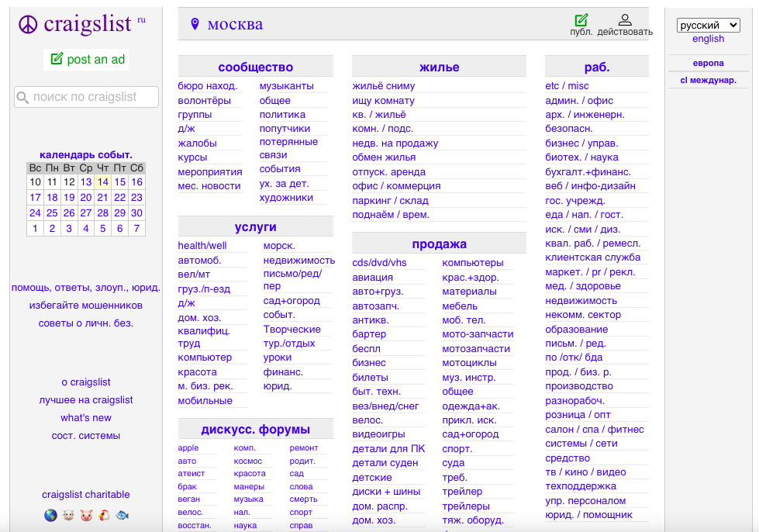The image size is (759, 532).
Task: Open the жилье category header
Action: (x=439, y=67)
